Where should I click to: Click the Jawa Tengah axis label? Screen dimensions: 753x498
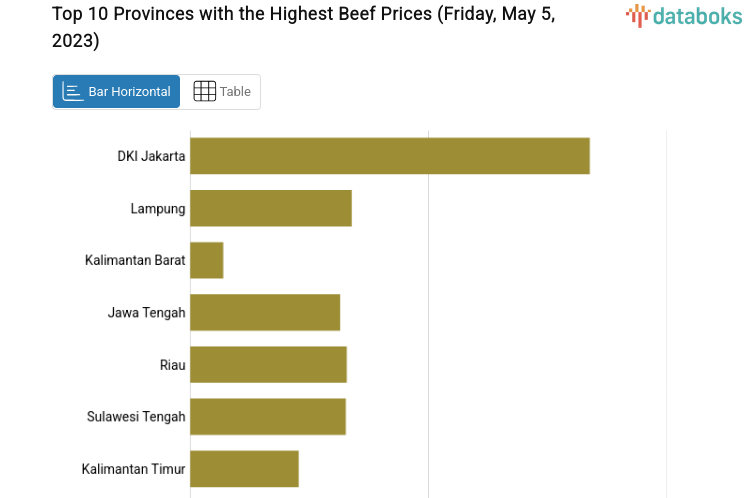point(147,312)
